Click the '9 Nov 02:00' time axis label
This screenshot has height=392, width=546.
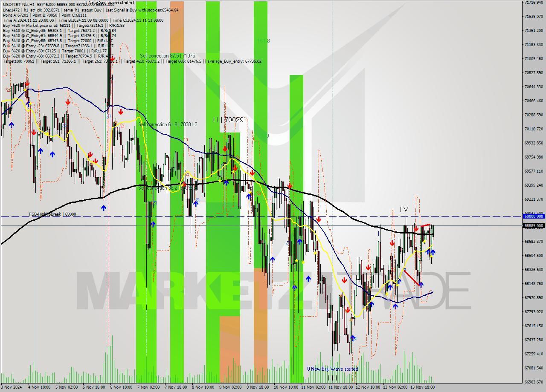coord(230,387)
